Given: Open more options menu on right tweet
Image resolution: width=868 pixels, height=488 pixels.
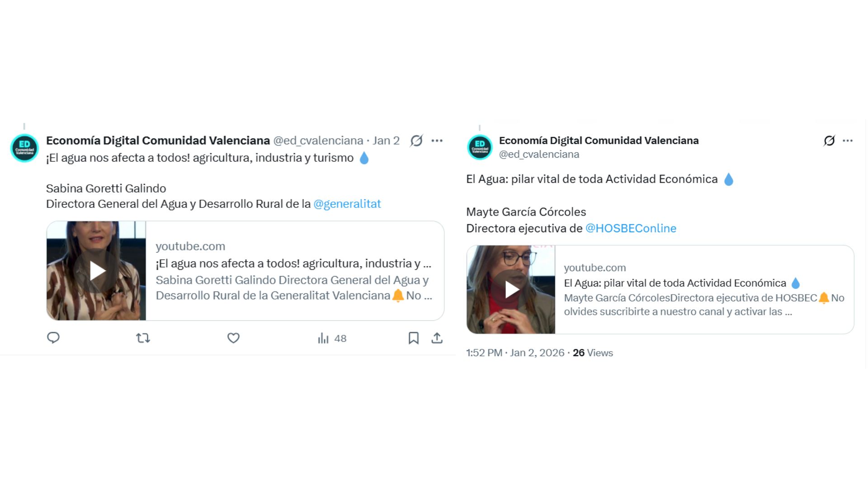Looking at the screenshot, I should click(848, 141).
